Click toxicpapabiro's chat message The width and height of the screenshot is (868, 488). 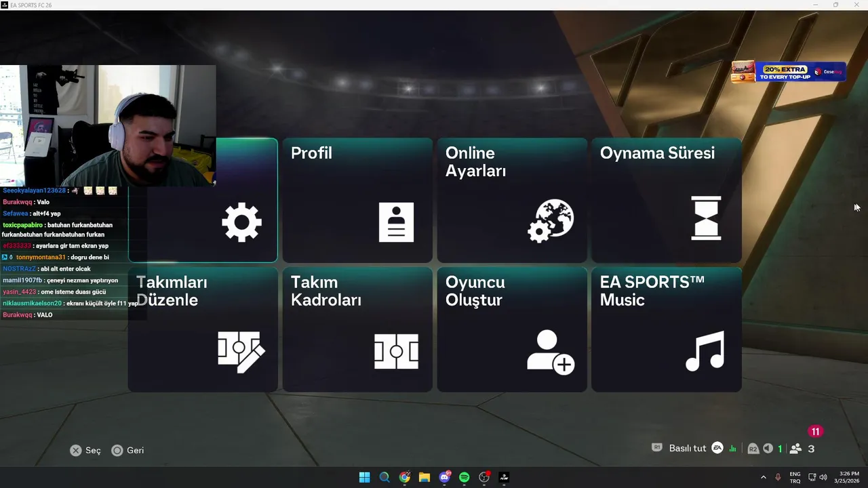[58, 230]
